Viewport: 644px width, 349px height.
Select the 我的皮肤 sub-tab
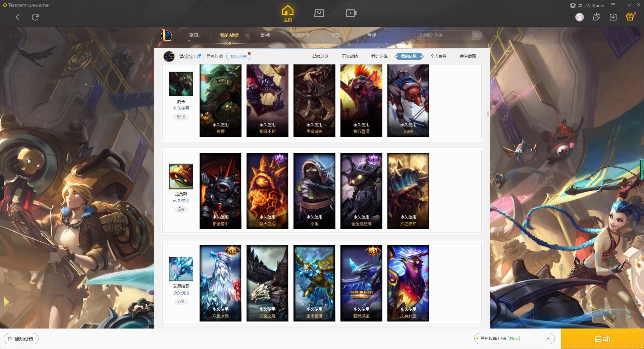(409, 56)
